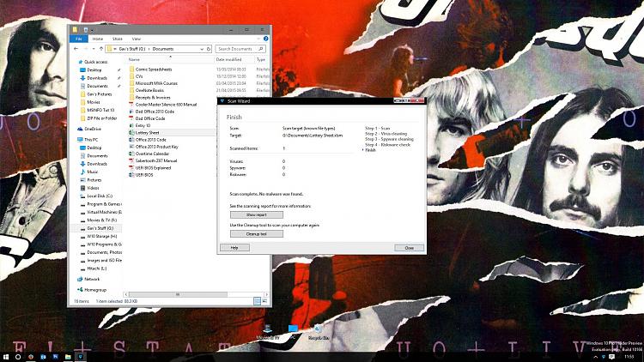The image size is (644, 362).
Task: Close the Scan Wizard with the Close button
Action: point(409,248)
